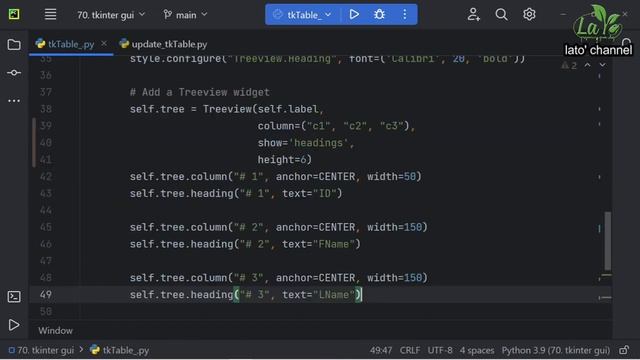Open Search Everywhere magnifier
This screenshot has width=640, height=360.
pyautogui.click(x=501, y=15)
